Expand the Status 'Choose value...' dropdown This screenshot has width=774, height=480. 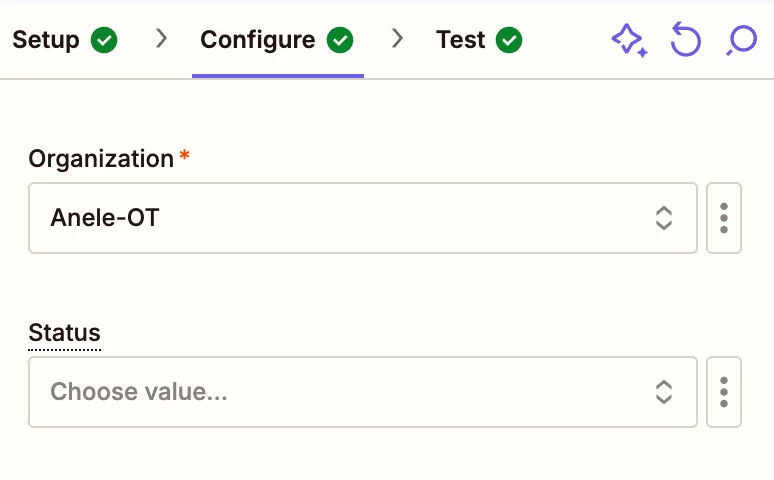click(x=340, y=392)
